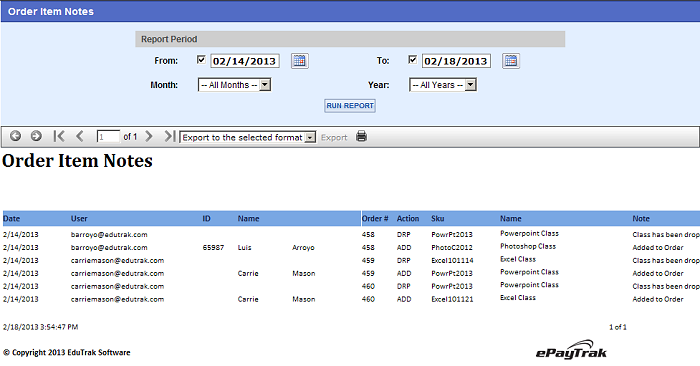
Task: Select Sku PhotoC2012
Action: pyautogui.click(x=452, y=247)
